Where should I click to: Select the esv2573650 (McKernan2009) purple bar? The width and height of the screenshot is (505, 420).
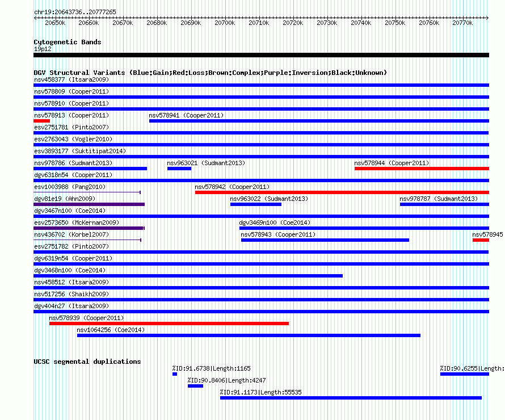[x=89, y=228]
